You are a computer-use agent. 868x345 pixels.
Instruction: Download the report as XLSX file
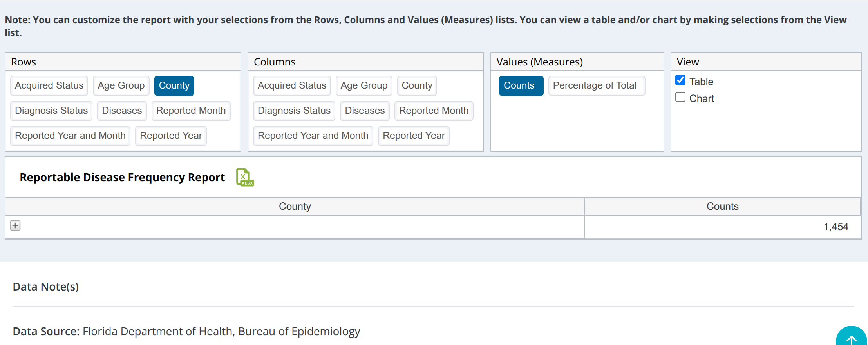coord(245,177)
